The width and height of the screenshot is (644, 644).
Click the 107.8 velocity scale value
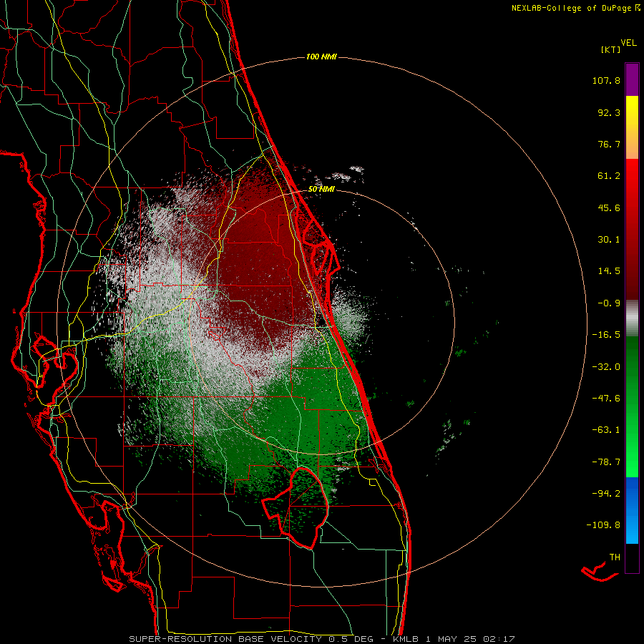coord(606,80)
